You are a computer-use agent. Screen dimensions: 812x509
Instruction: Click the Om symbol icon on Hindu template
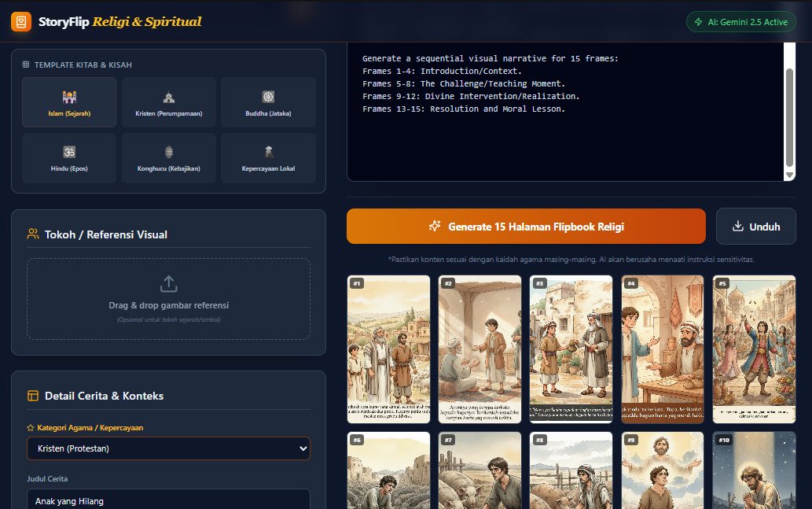point(69,152)
